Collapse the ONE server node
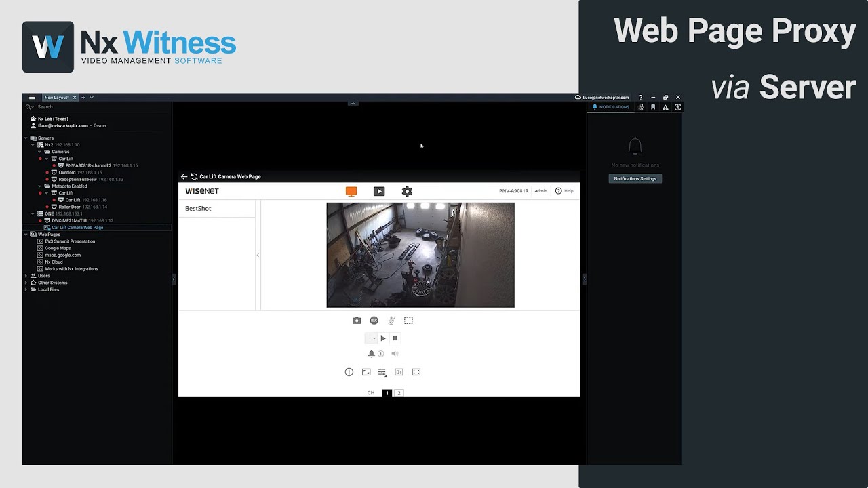Viewport: 868px width, 488px height. [33, 213]
